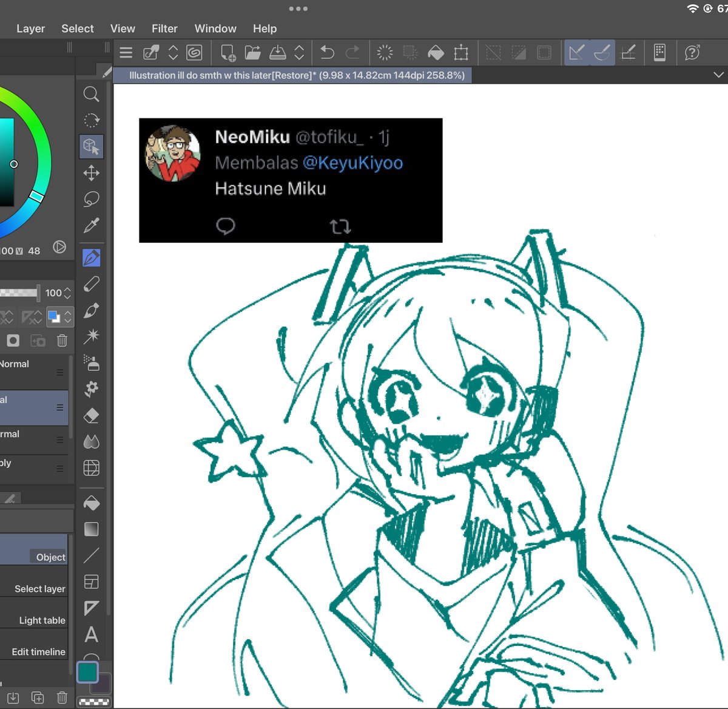The height and width of the screenshot is (709, 728).
Task: Select the Gradient tool
Action: pos(92,529)
